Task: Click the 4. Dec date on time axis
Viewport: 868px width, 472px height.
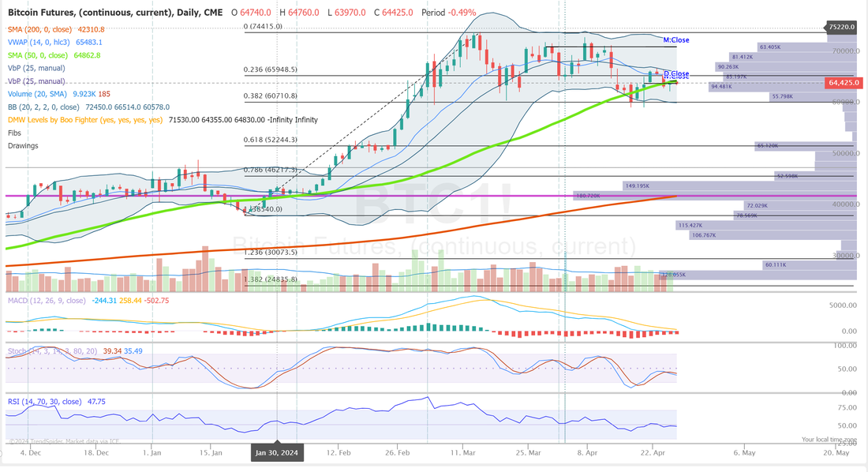Action: click(31, 452)
